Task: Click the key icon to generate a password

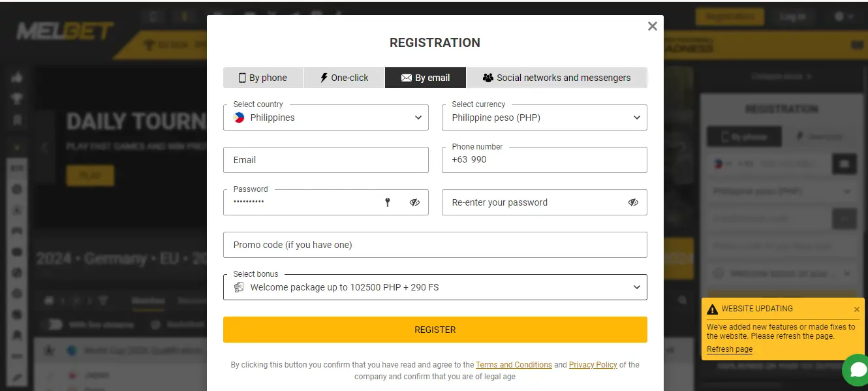Action: coord(388,202)
